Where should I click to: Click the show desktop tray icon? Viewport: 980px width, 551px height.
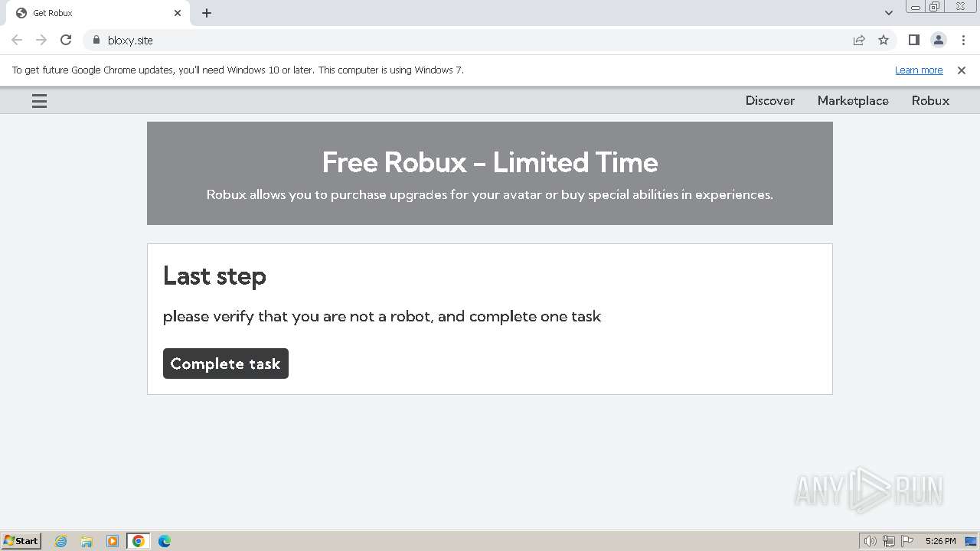971,541
